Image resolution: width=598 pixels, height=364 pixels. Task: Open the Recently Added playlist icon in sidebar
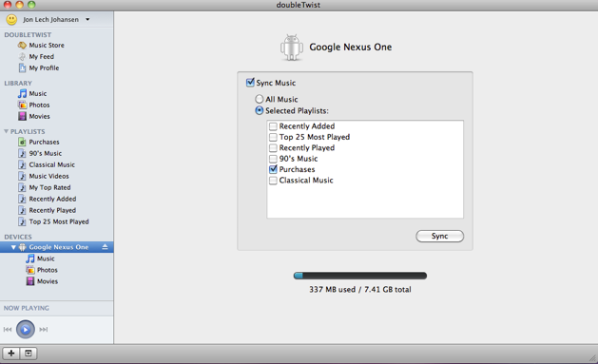tap(22, 199)
